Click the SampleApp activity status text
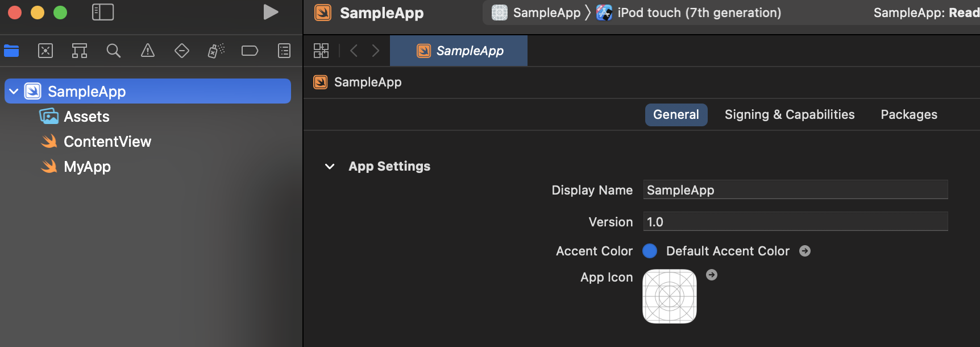Image resolution: width=980 pixels, height=347 pixels. click(927, 13)
